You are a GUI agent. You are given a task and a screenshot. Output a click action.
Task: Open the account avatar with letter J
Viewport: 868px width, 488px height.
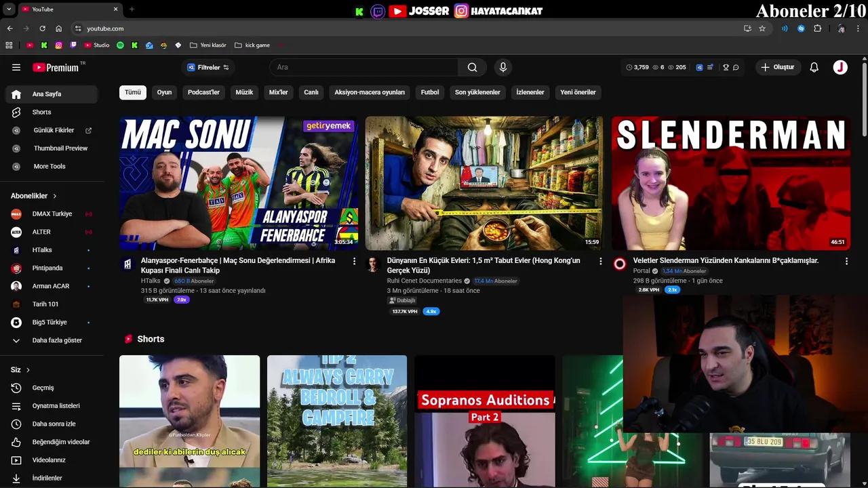tap(840, 67)
